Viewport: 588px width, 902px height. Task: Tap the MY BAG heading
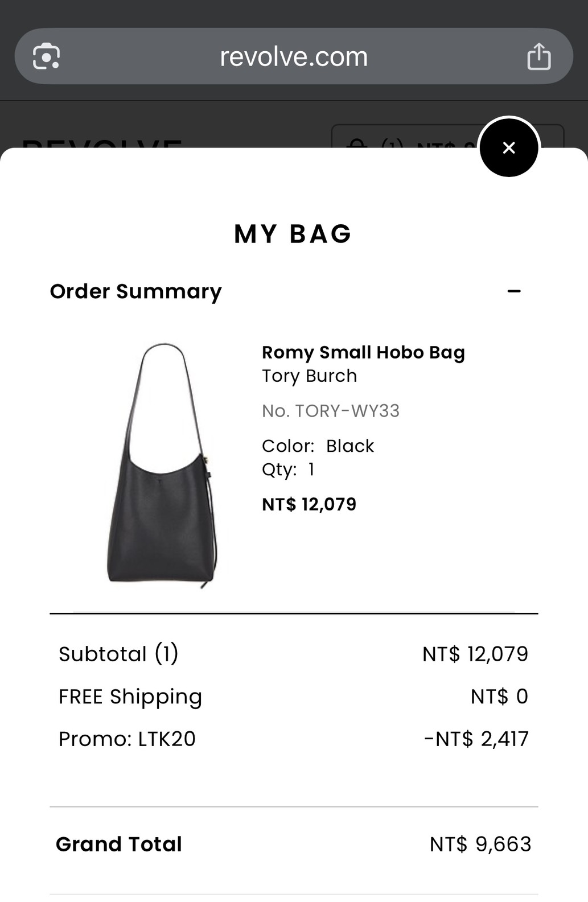point(293,234)
